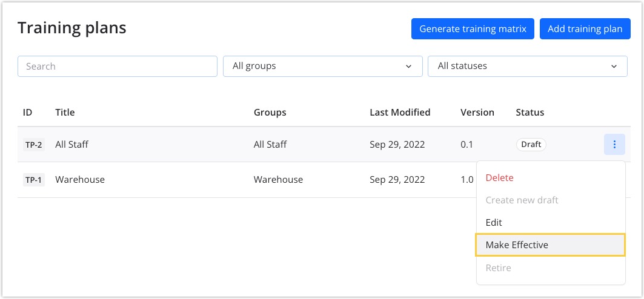Viewport: 644px width, 299px height.
Task: Open the All groups dropdown
Action: (322, 66)
